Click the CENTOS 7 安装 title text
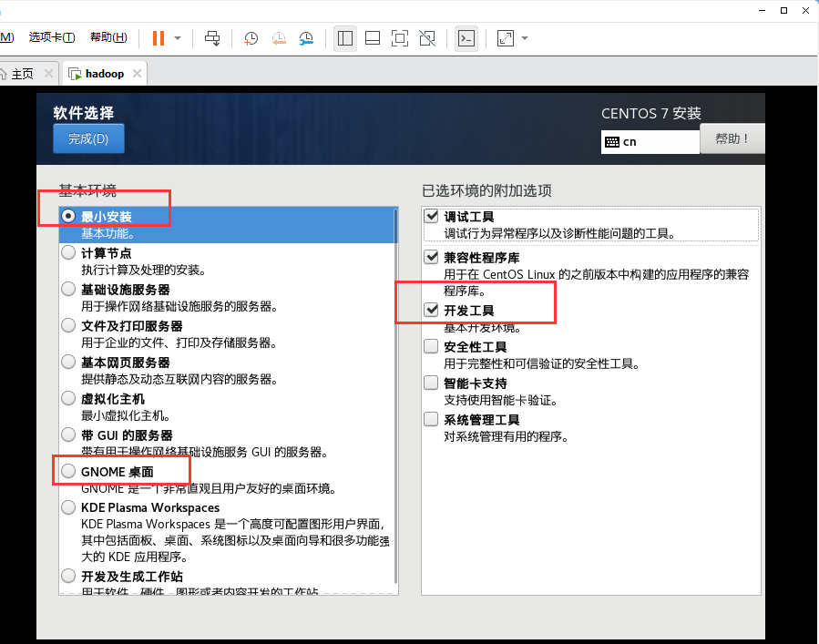This screenshot has height=644, width=819. (x=651, y=113)
